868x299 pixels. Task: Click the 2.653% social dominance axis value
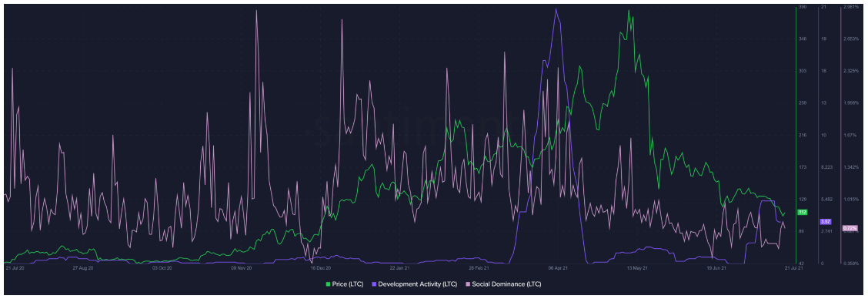(850, 39)
